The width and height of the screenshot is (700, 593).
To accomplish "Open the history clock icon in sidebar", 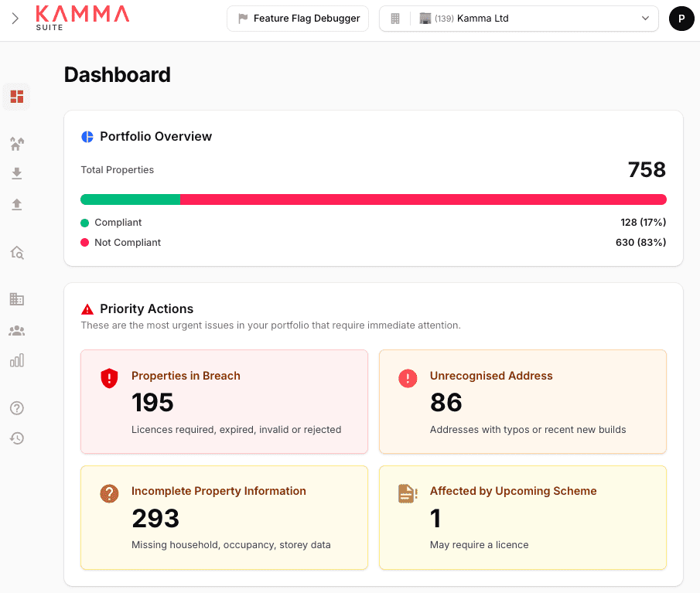I will 17,438.
